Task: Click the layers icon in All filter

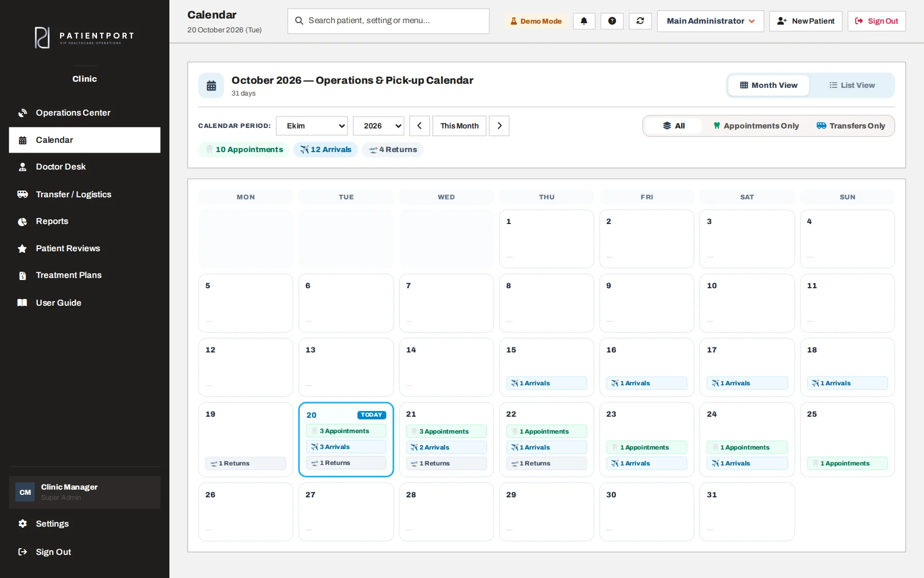Action: click(667, 126)
